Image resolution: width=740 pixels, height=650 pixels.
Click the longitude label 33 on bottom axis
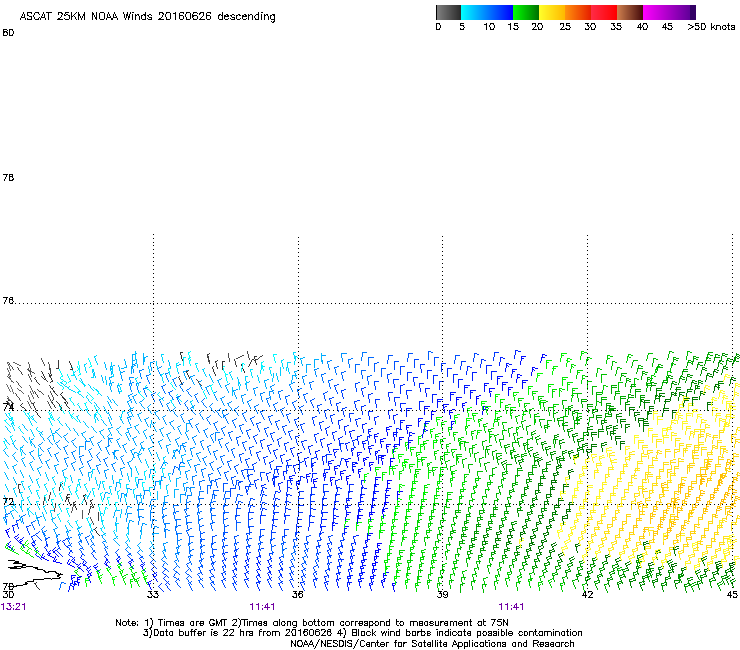coord(152,595)
